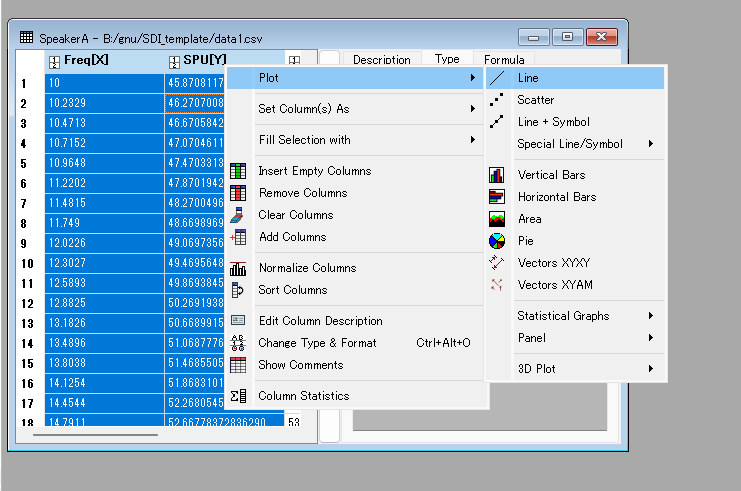
Task: Select row 5 header in table
Action: coord(23,162)
